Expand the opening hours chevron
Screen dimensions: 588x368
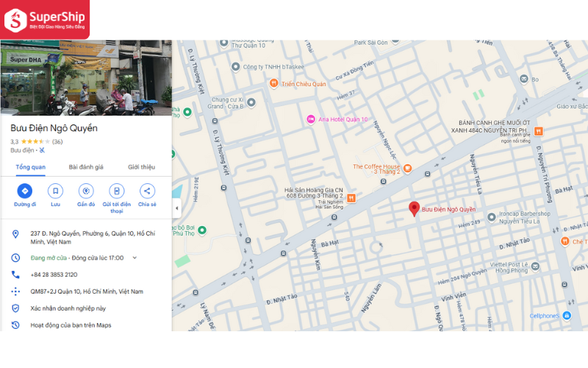[135, 258]
